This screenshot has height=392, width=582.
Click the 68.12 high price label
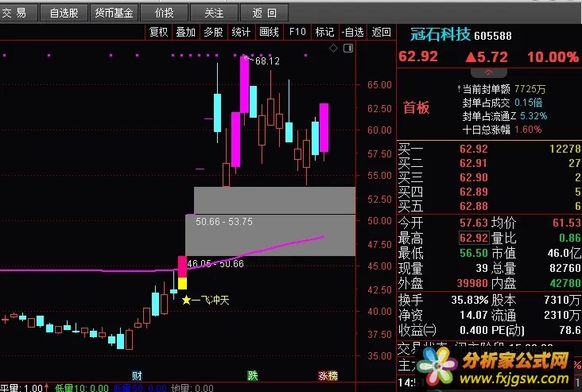click(267, 61)
